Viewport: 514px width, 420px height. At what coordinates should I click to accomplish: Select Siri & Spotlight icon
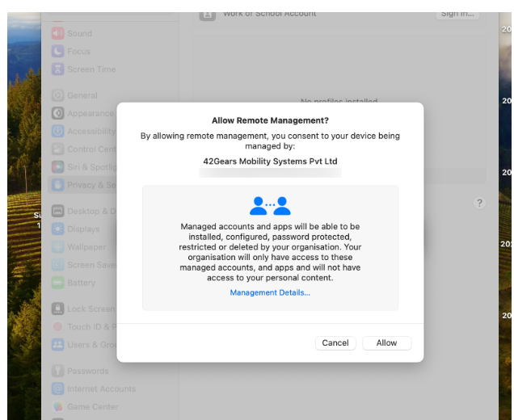click(57, 167)
